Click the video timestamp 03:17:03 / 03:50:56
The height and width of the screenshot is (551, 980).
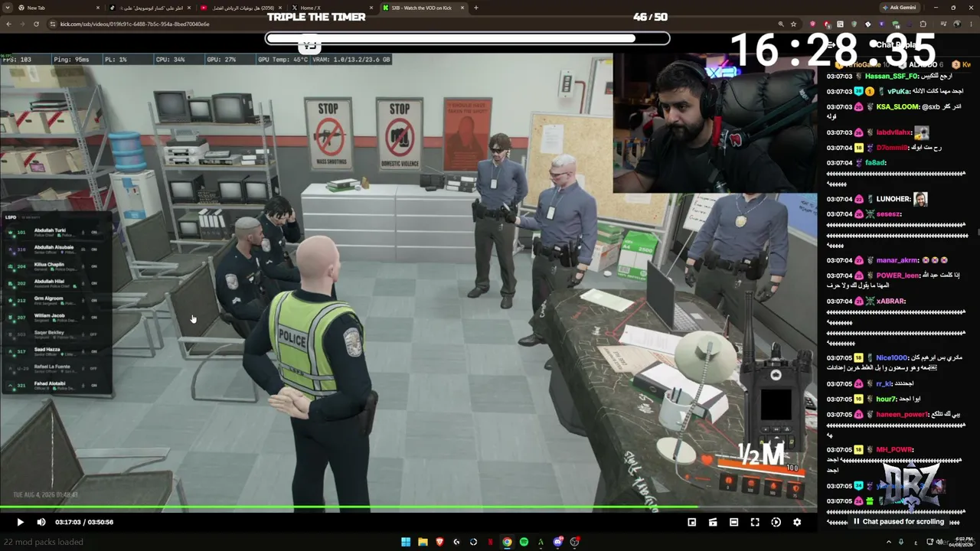(x=84, y=522)
